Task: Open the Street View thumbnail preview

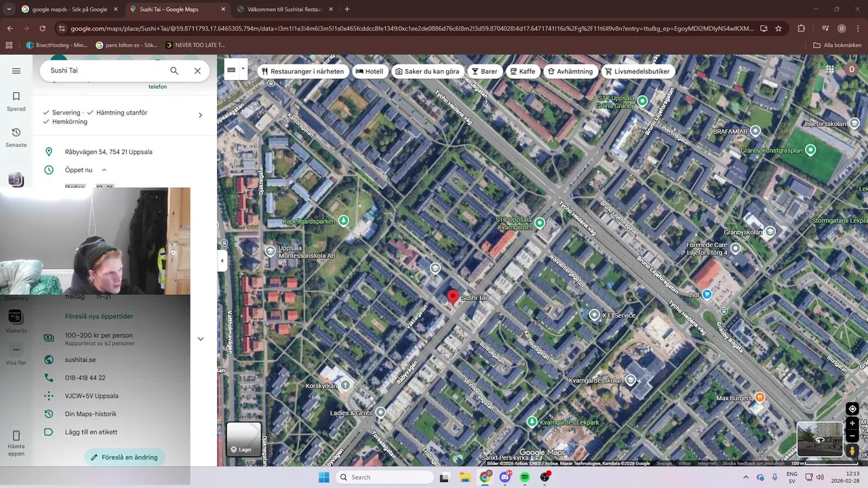Action: click(x=820, y=439)
